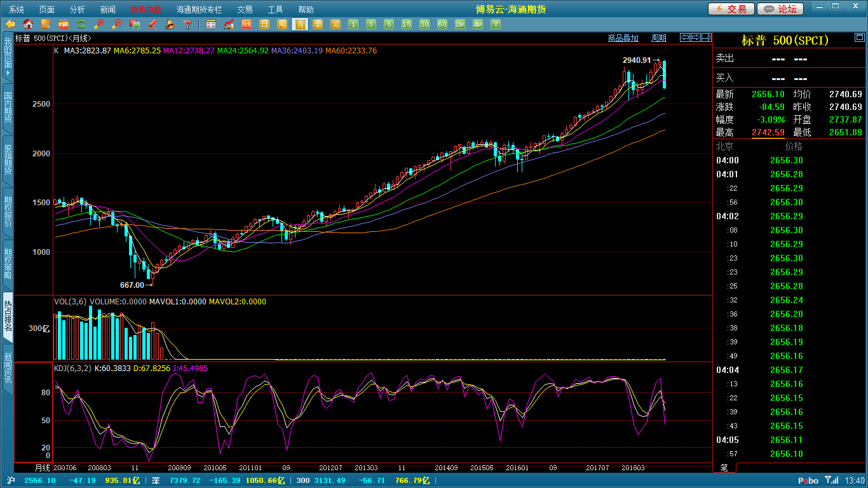Switch to quarterly 季 period chart
Image resolution: width=868 pixels, height=488 pixels.
click(x=318, y=24)
